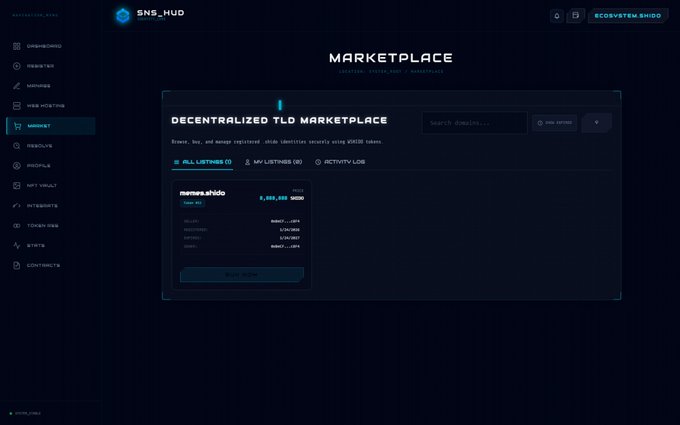This screenshot has width=680, height=425.
Task: Toggle the Show Expired option
Action: (554, 123)
